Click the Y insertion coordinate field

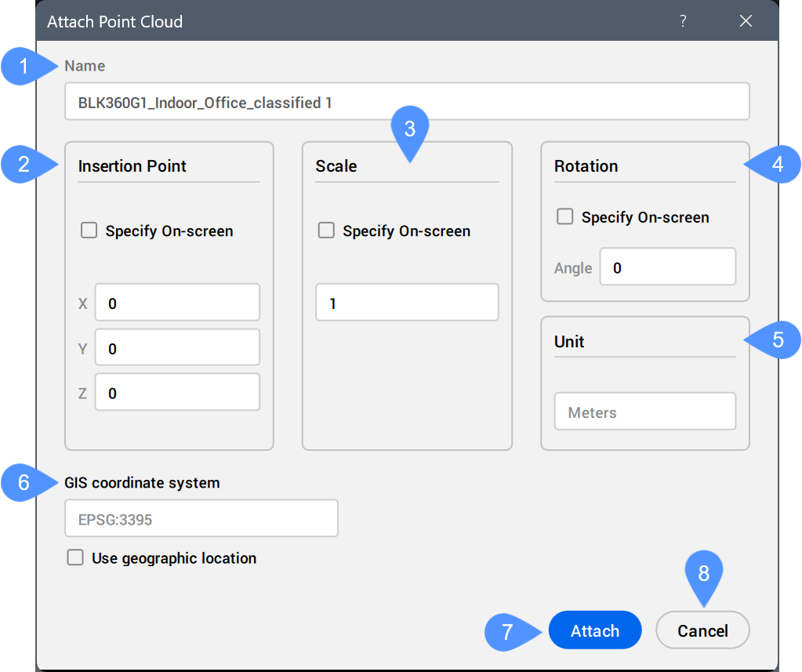point(177,347)
